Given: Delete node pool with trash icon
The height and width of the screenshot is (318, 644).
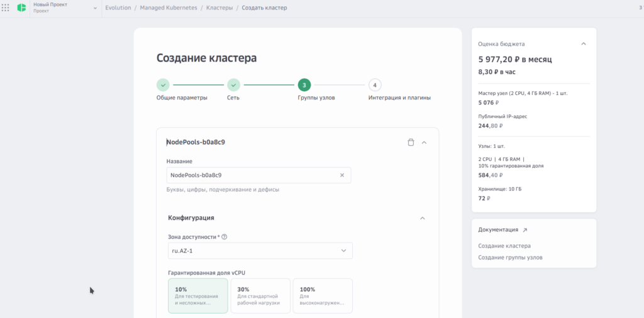Looking at the screenshot, I should pyautogui.click(x=411, y=143).
